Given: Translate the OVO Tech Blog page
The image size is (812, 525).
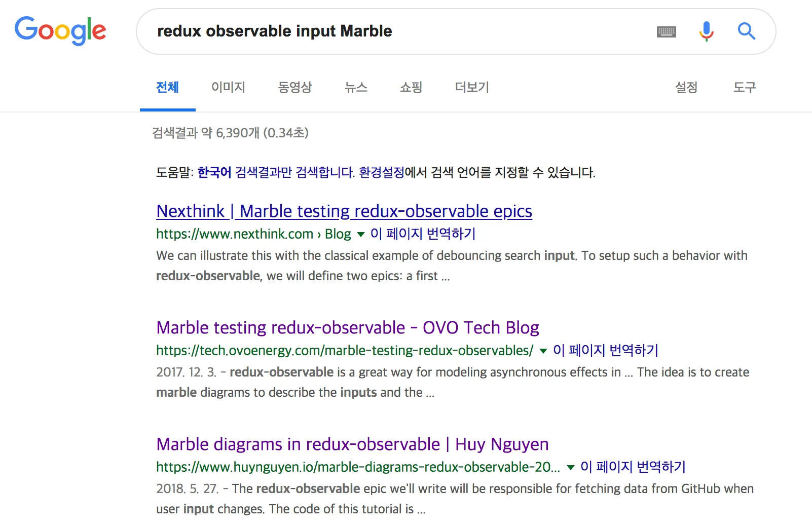Looking at the screenshot, I should pos(605,350).
